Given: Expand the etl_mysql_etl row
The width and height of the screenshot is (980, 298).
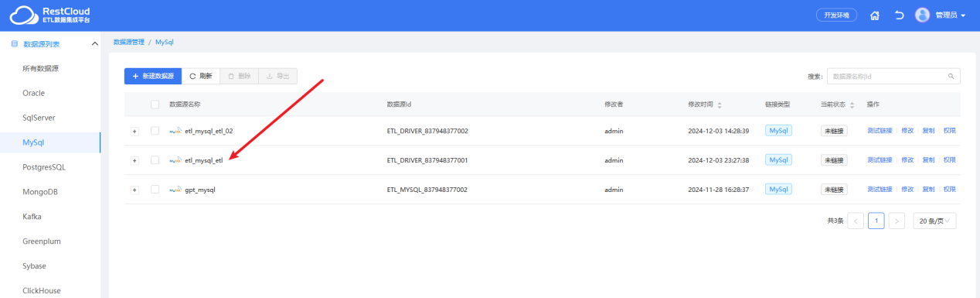Looking at the screenshot, I should click(x=134, y=160).
